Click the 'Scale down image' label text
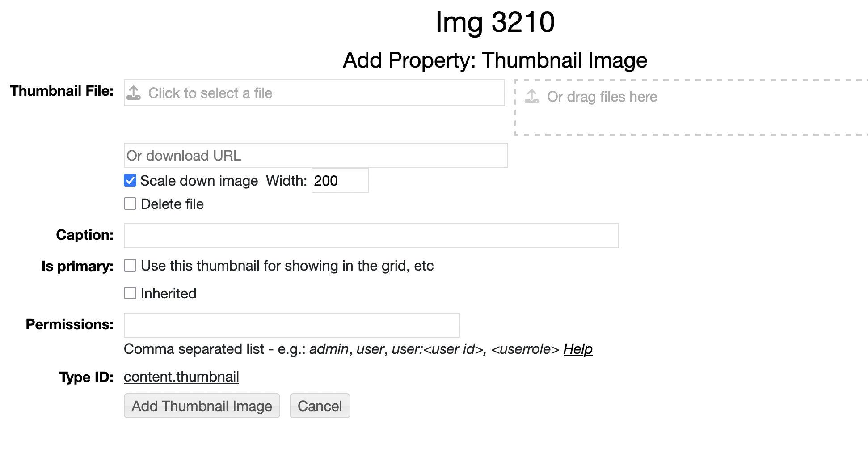The width and height of the screenshot is (868, 450). (199, 181)
